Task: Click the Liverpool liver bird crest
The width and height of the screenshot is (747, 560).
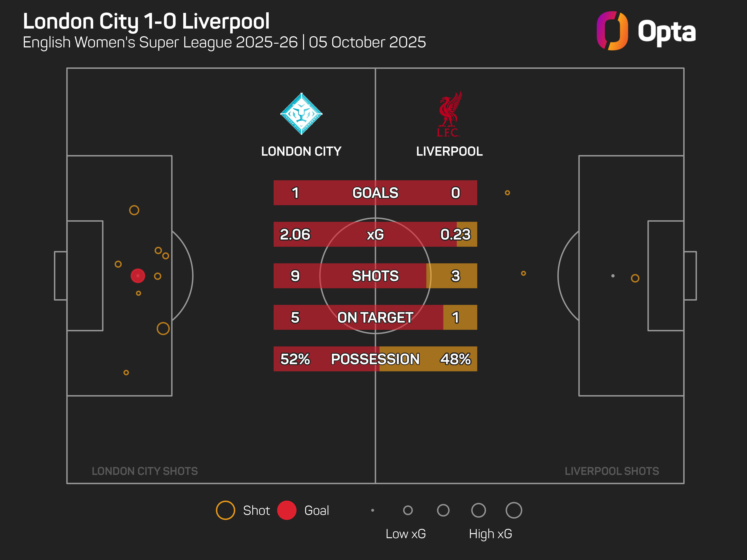Action: click(449, 114)
